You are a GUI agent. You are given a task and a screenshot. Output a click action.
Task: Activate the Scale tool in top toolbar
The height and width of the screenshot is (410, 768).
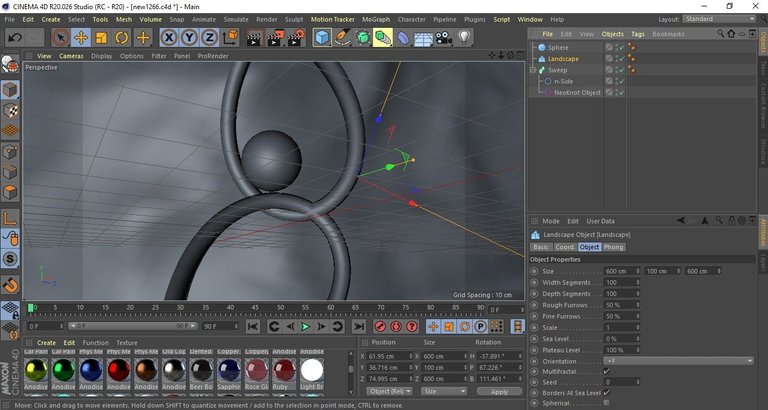point(101,38)
